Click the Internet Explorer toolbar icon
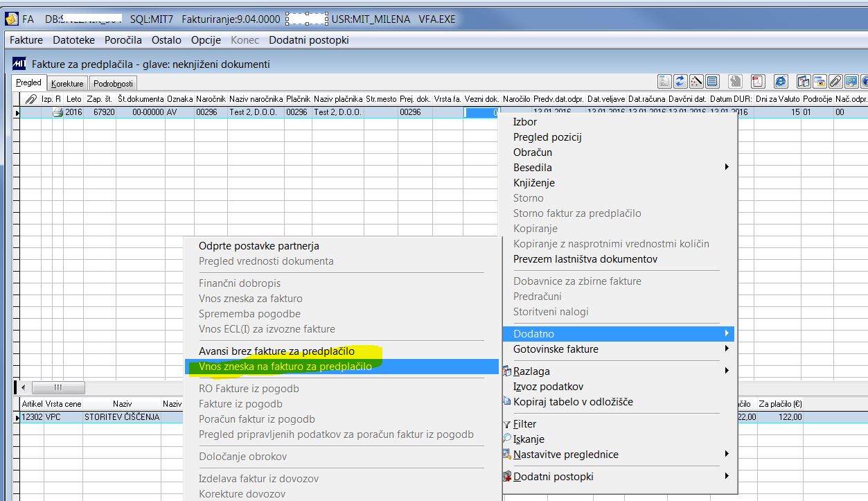 781,81
